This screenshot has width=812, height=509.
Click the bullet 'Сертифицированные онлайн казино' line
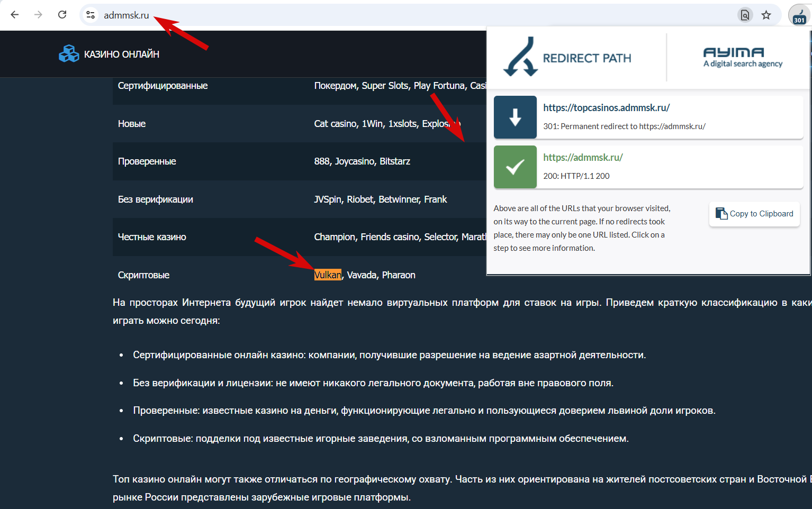389,355
